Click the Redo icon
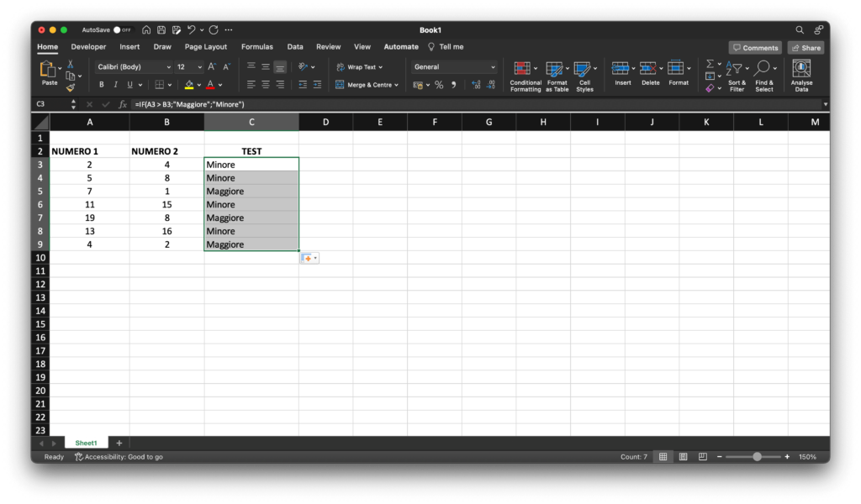861x504 pixels. coord(214,30)
